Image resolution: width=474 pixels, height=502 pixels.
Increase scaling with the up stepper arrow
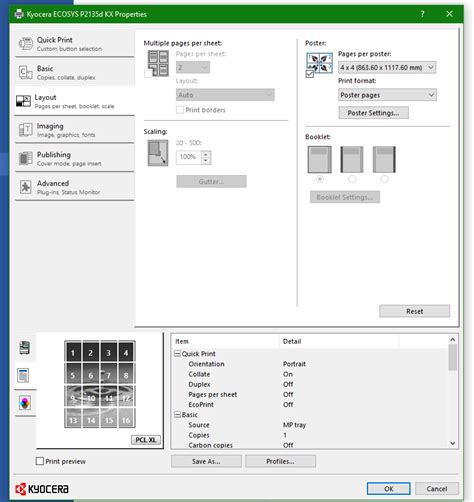[x=206, y=154]
